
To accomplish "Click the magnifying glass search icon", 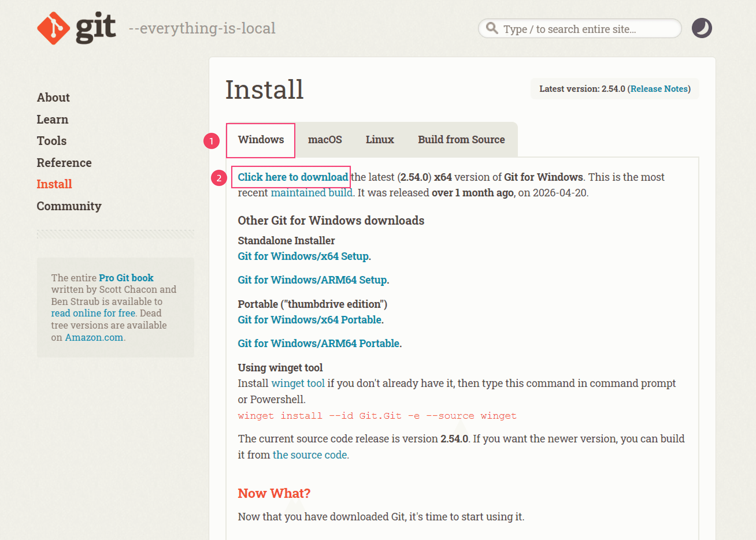I will pyautogui.click(x=492, y=28).
